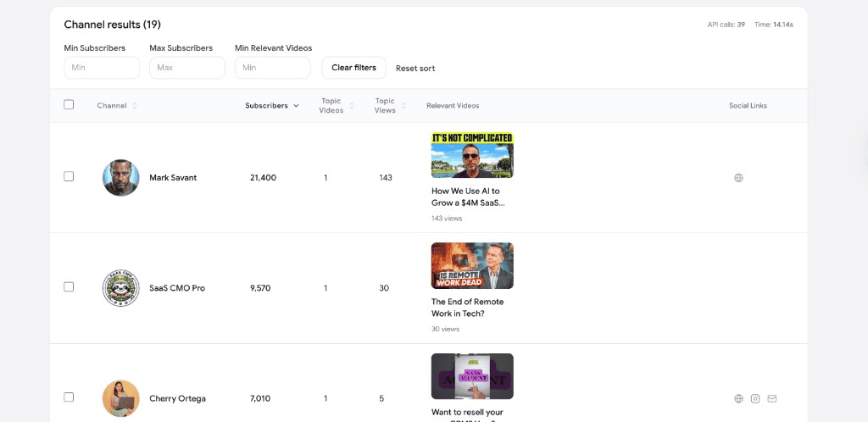Viewport: 868px width, 422px height.
Task: Click SaaS CMO Pro's sloth avatar
Action: [x=120, y=288]
